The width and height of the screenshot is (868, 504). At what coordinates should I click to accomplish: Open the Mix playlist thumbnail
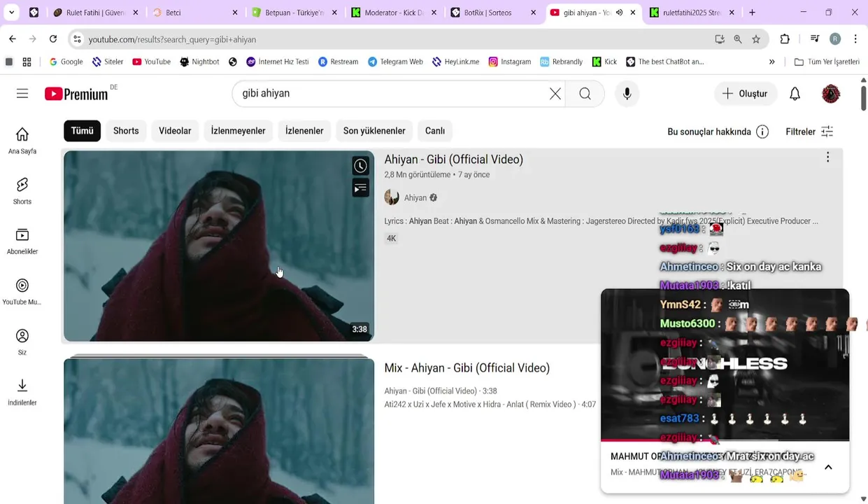[219, 430]
